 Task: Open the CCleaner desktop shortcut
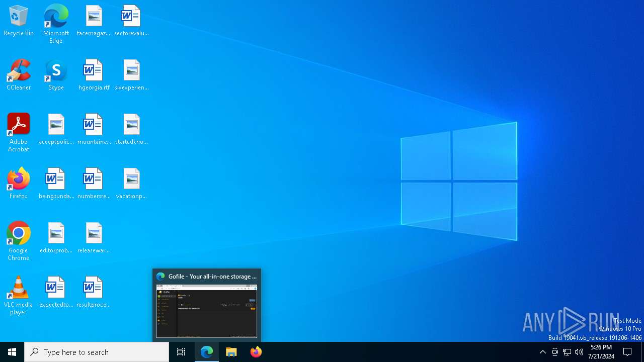point(19,75)
